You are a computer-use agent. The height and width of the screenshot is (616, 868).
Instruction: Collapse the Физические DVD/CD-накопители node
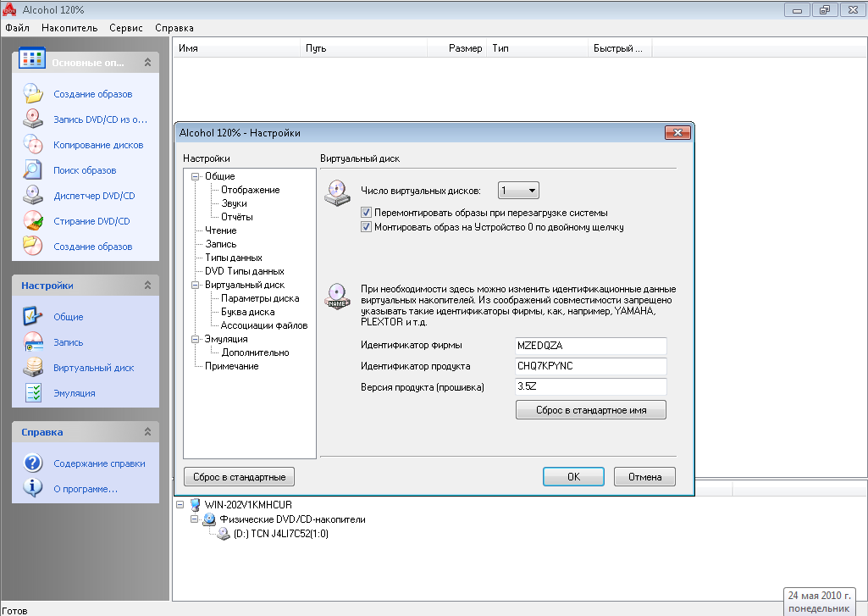tap(194, 519)
